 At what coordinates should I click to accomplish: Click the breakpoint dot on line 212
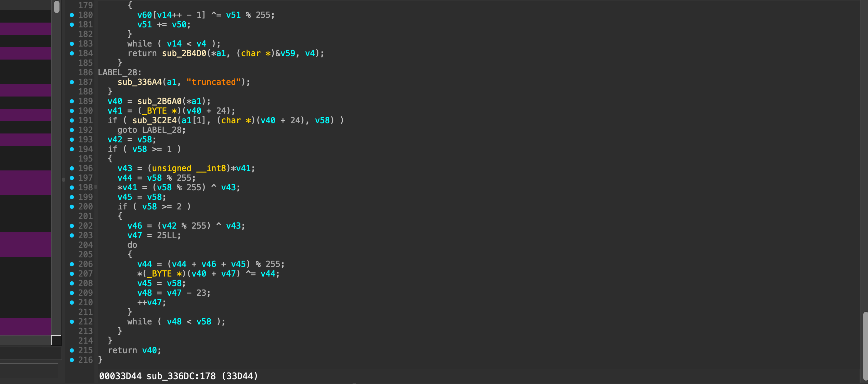[x=72, y=322]
